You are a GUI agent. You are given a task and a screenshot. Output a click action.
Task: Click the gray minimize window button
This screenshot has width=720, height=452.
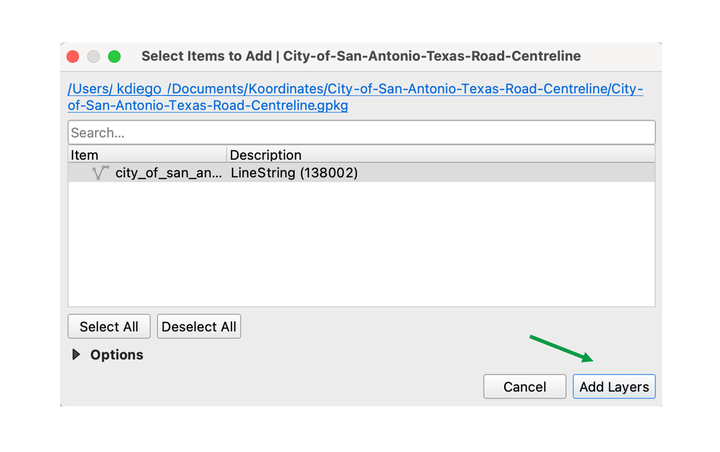[94, 56]
